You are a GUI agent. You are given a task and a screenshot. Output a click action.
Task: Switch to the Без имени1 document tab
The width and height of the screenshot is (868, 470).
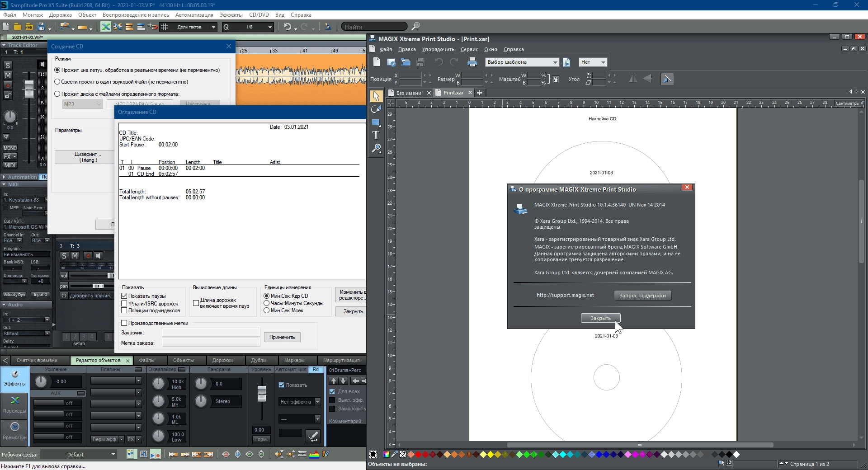[x=410, y=93]
